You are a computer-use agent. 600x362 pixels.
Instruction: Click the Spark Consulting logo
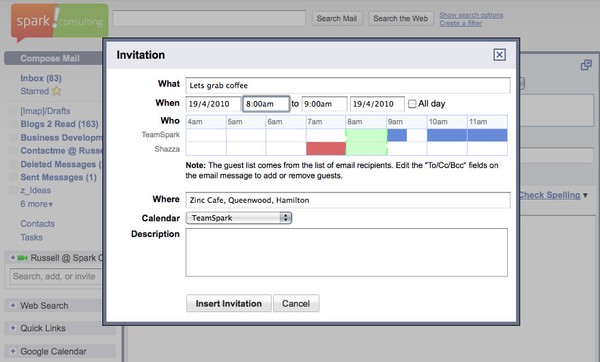(x=59, y=23)
